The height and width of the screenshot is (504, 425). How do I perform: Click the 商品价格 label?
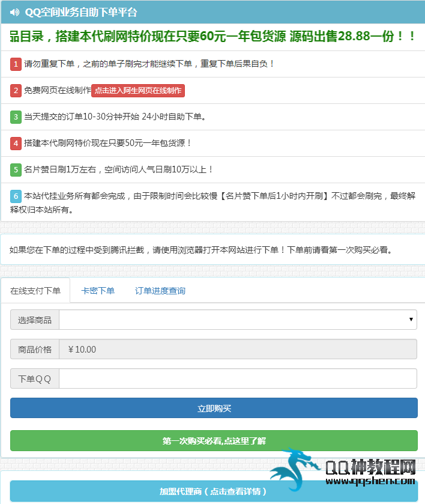coord(35,350)
